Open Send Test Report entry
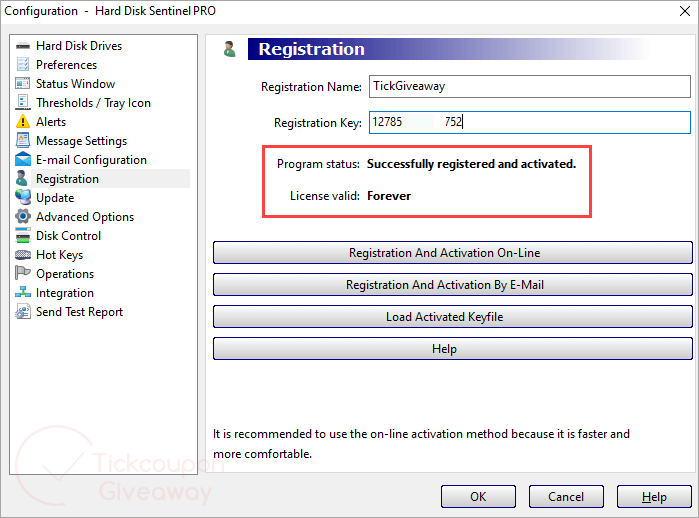Screen dimensions: 699x518 tap(79, 312)
